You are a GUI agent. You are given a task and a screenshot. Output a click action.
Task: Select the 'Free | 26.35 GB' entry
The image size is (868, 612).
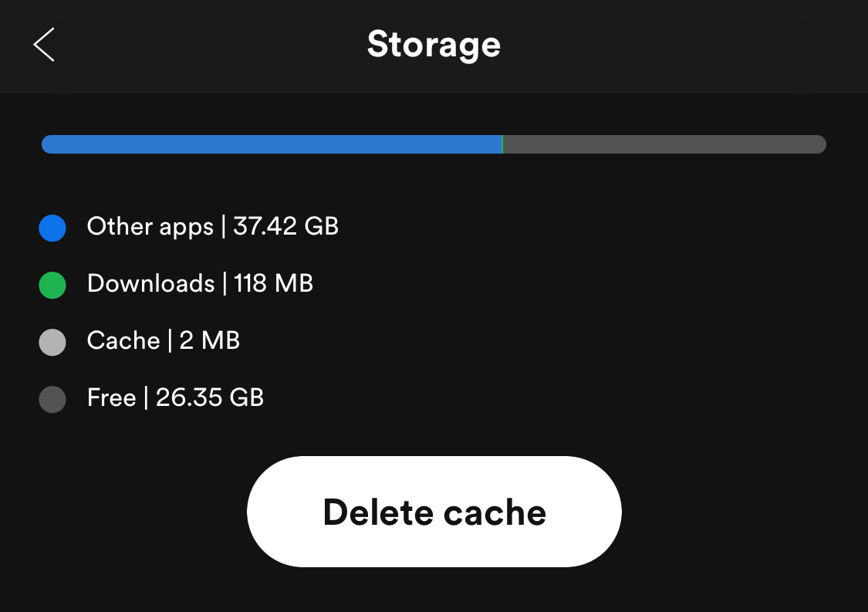point(175,397)
